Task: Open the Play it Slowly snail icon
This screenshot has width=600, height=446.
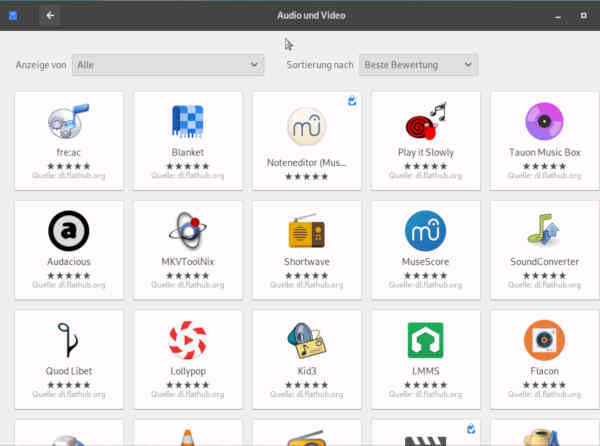Action: (426, 120)
